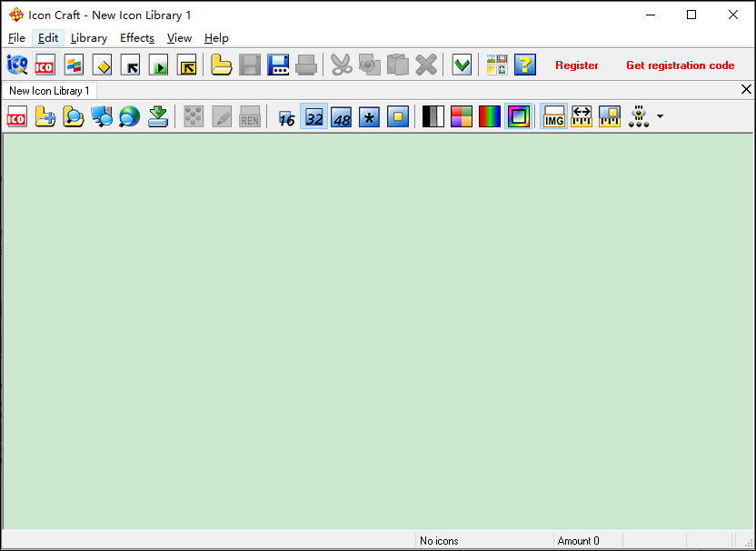Image resolution: width=756 pixels, height=551 pixels.
Task: Click the red ICO icon in library toolbar
Action: click(17, 116)
